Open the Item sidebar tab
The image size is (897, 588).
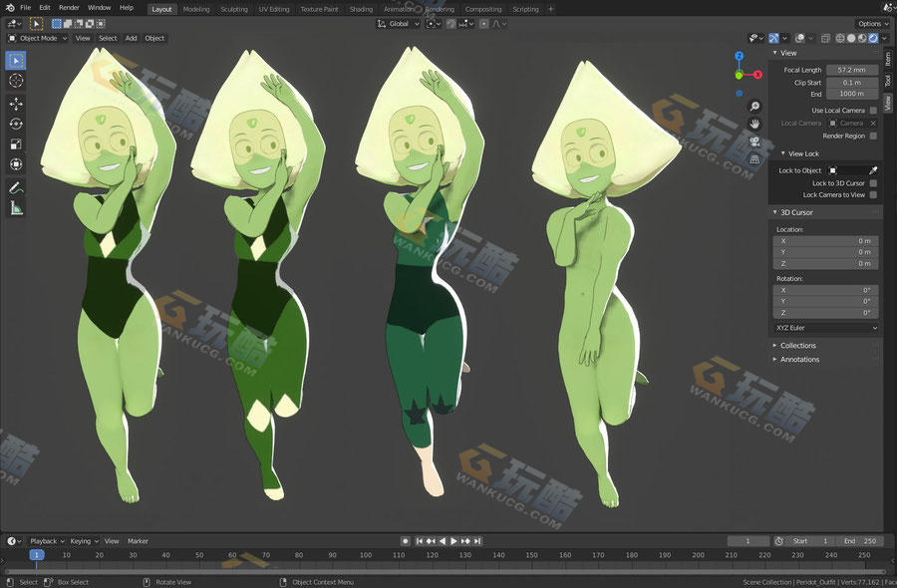click(888, 58)
